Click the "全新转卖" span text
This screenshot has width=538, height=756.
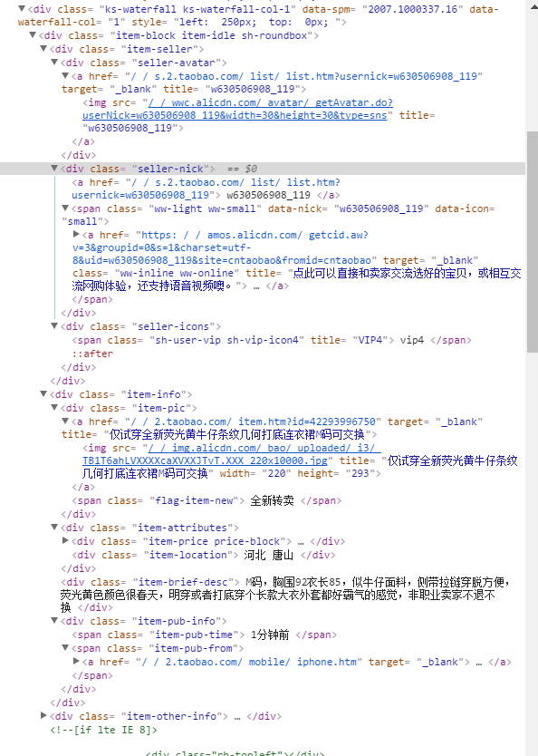pos(272,501)
